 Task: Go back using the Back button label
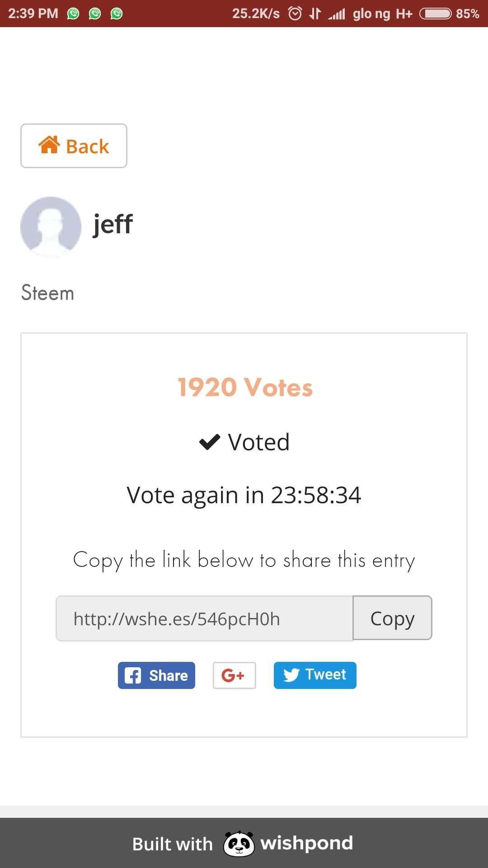87,146
